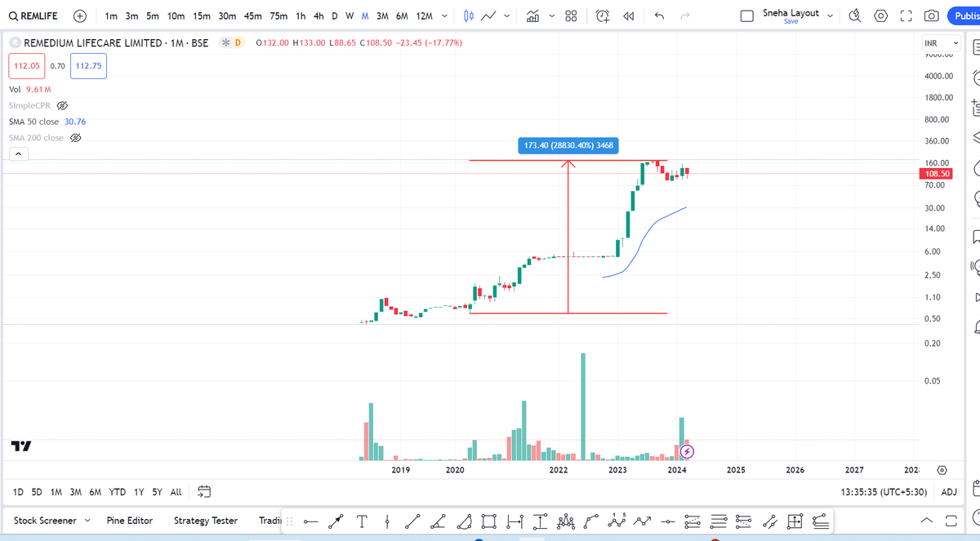Select the Text tool in drawing toolbar
Viewport: 980px width, 541px height.
(362, 521)
